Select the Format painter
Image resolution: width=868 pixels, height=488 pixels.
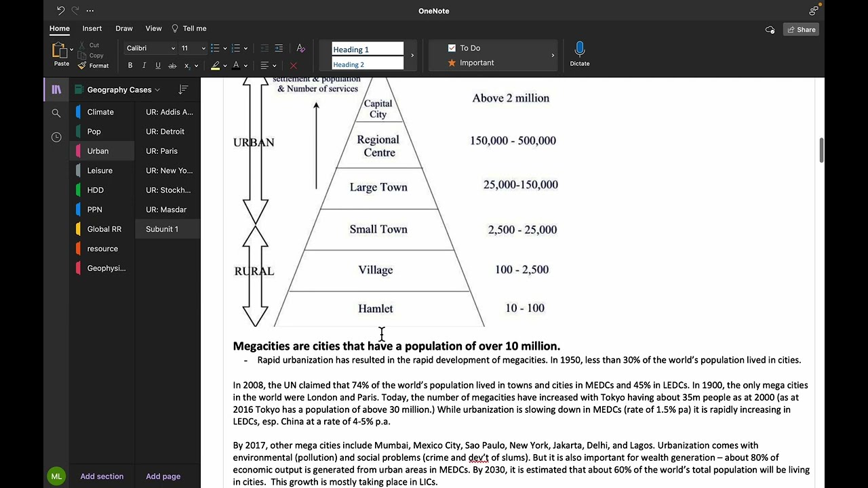click(x=93, y=66)
